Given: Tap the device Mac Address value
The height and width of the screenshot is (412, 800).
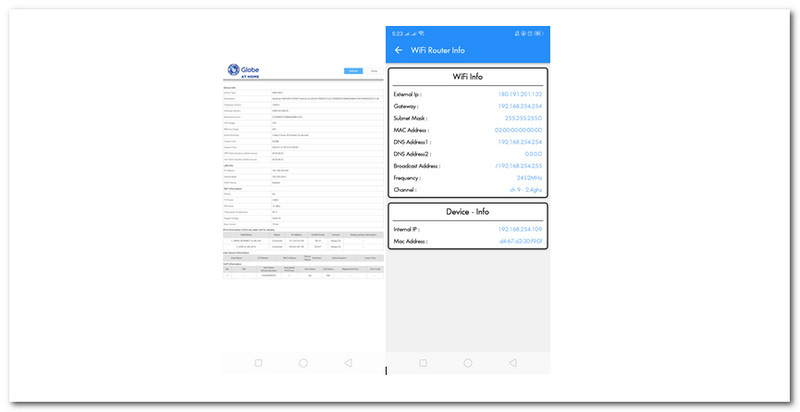Looking at the screenshot, I should 521,241.
